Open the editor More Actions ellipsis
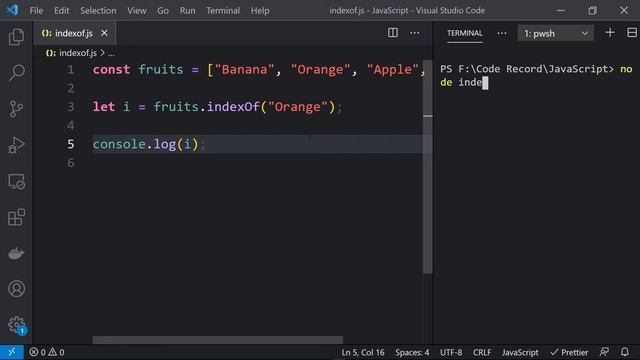 pyautogui.click(x=415, y=33)
